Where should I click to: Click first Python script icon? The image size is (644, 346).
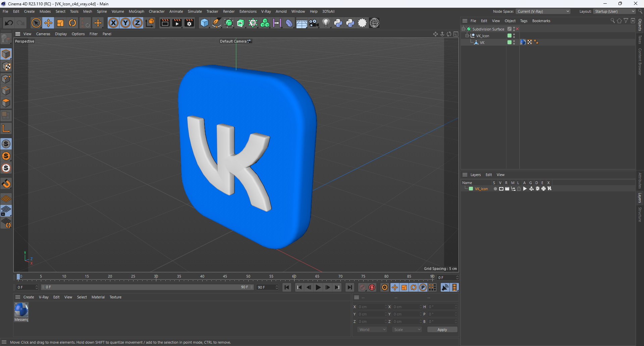338,23
